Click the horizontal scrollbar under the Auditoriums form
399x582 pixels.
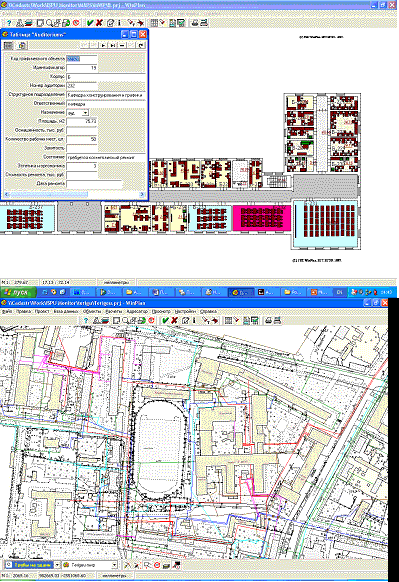(74, 194)
